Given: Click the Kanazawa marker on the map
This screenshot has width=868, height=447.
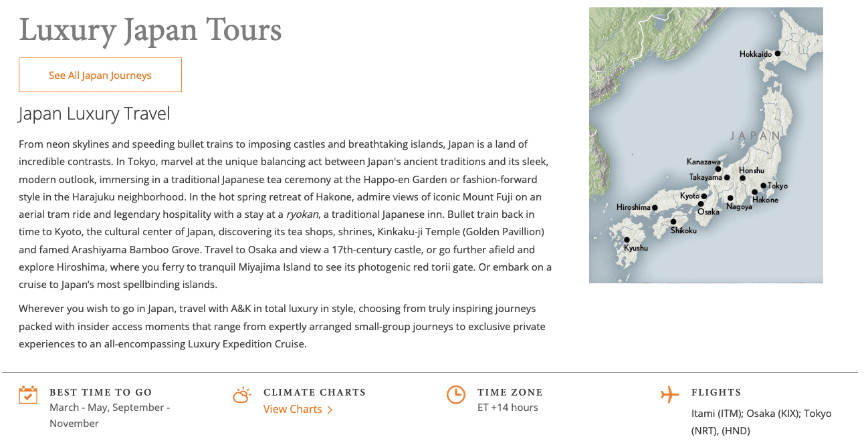Looking at the screenshot, I should 718,169.
